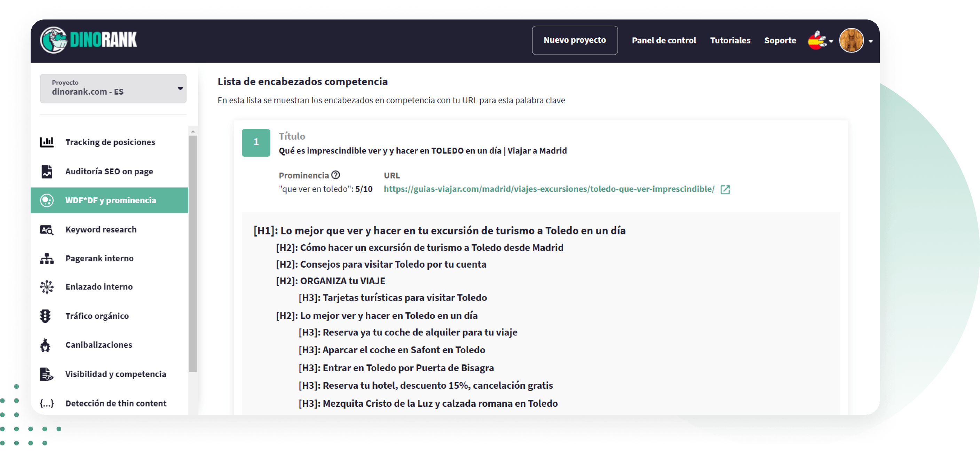Click H3 Reserva tu hotel, descuento 15%
The width and height of the screenshot is (980, 451).
[425, 385]
